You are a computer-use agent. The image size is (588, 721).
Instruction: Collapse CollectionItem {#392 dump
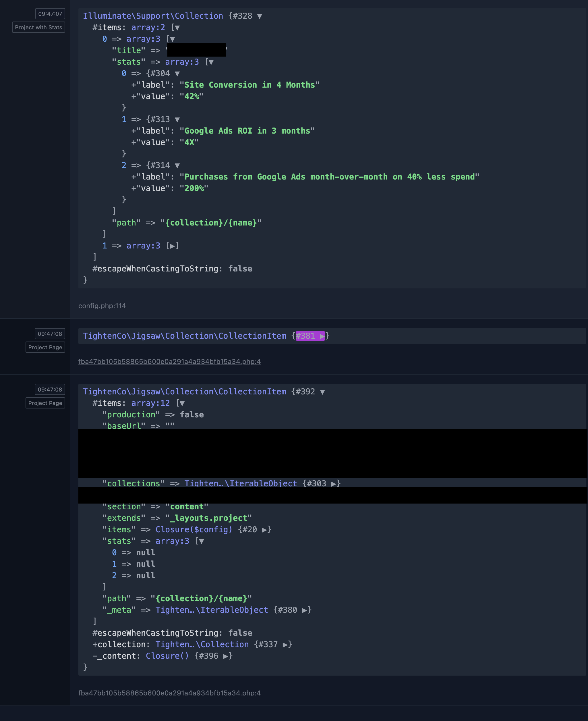tap(322, 392)
